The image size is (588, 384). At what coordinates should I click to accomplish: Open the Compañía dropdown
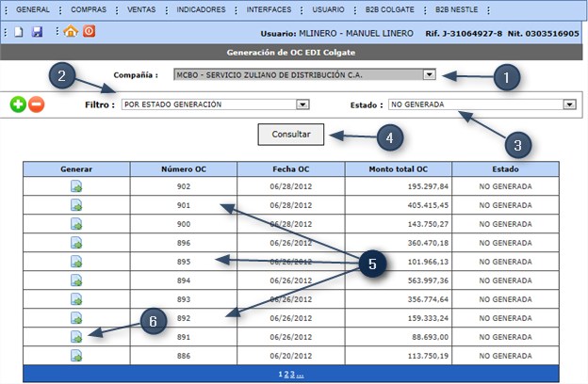point(430,74)
